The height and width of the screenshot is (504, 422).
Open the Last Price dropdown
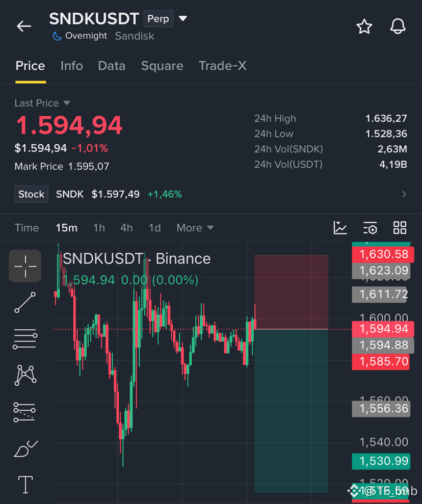[x=42, y=103]
